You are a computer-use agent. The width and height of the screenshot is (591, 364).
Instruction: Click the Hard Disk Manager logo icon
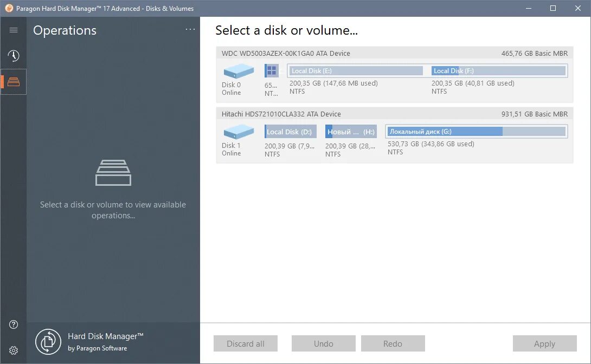[x=48, y=342]
